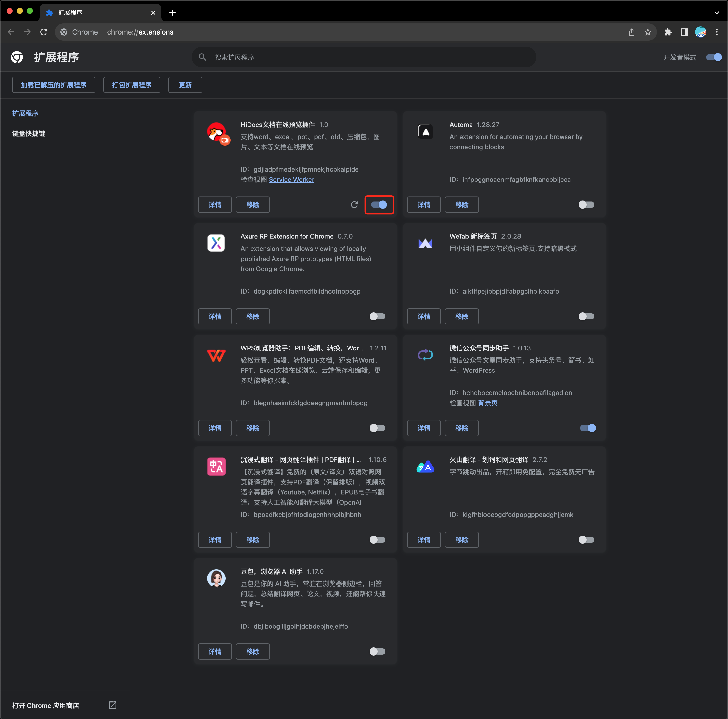Screen dimensions: 728x719
Task: Open 详情 for Axure RP Extension
Action: (215, 316)
